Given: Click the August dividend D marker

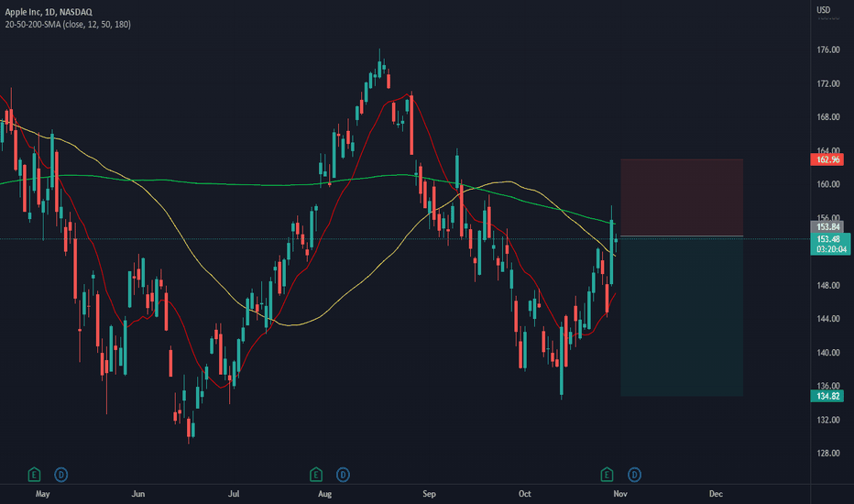Looking at the screenshot, I should 343,475.
